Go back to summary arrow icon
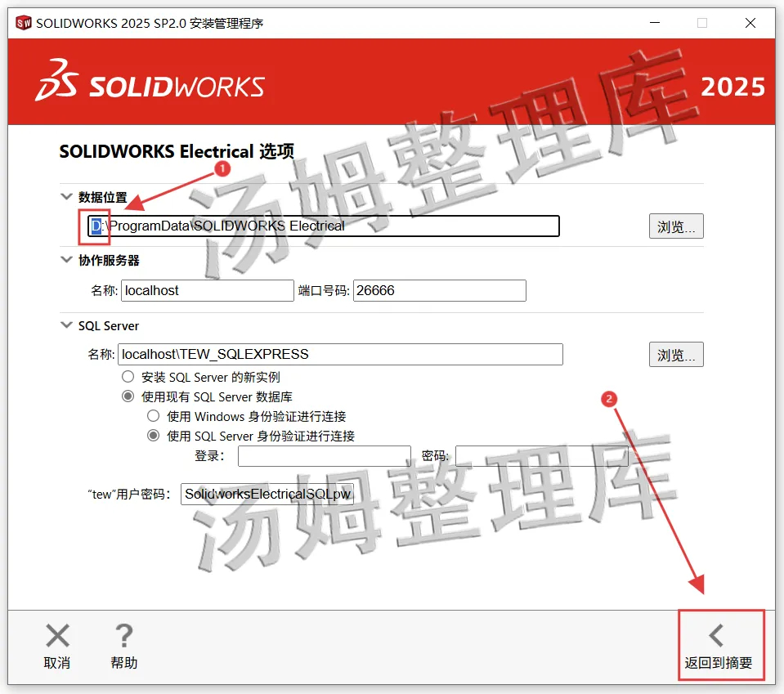This screenshot has width=784, height=694. pos(716,635)
